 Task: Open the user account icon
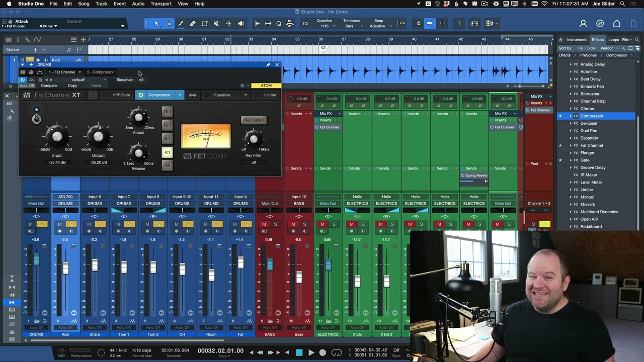pyautogui.click(x=583, y=24)
